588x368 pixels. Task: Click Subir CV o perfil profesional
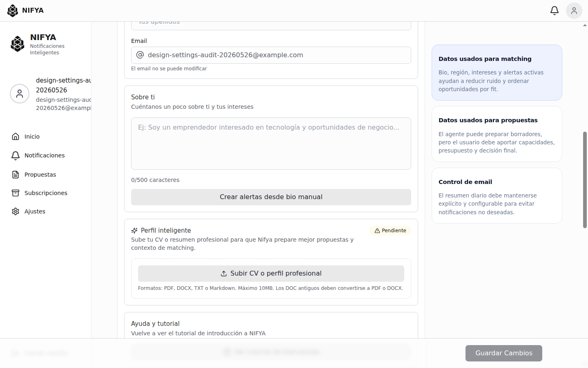(x=271, y=274)
